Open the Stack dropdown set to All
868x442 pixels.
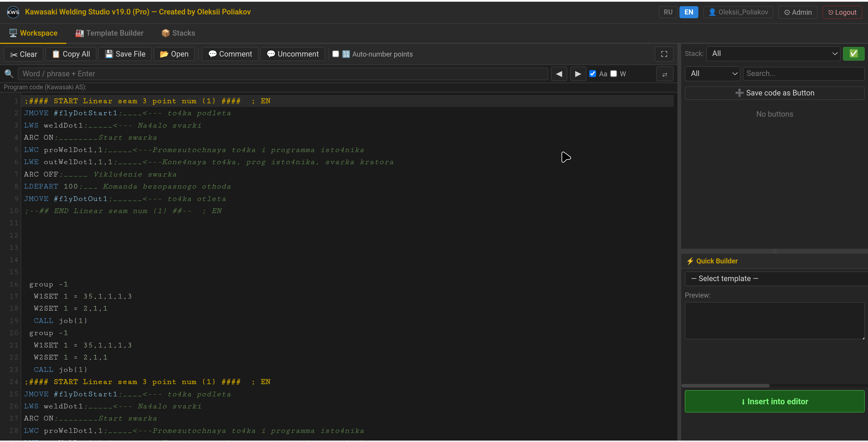773,54
